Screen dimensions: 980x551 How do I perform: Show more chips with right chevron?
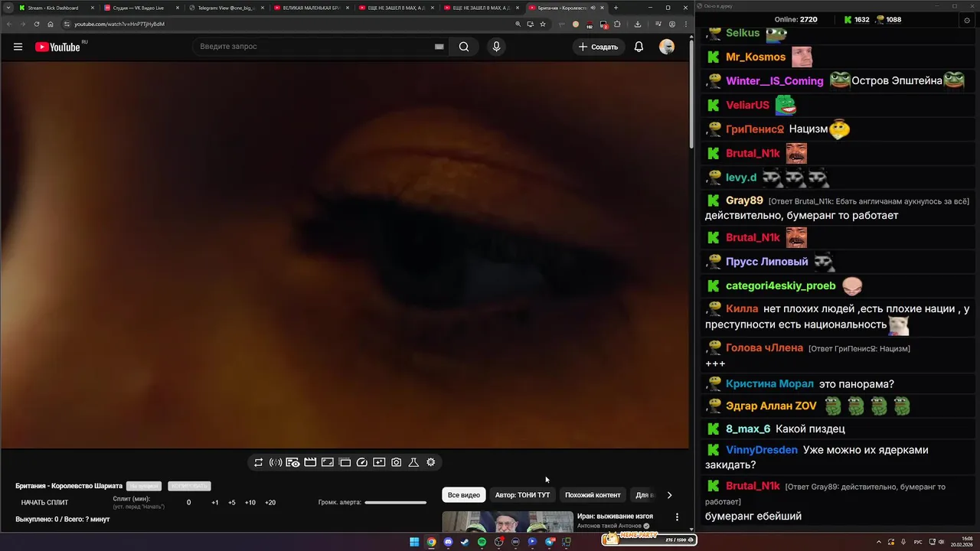point(669,495)
